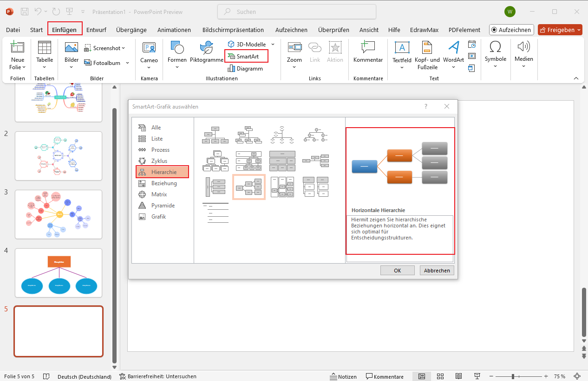Toggle the Notizen pane in the status bar
Screen dimensions: 588x381
tap(343, 376)
